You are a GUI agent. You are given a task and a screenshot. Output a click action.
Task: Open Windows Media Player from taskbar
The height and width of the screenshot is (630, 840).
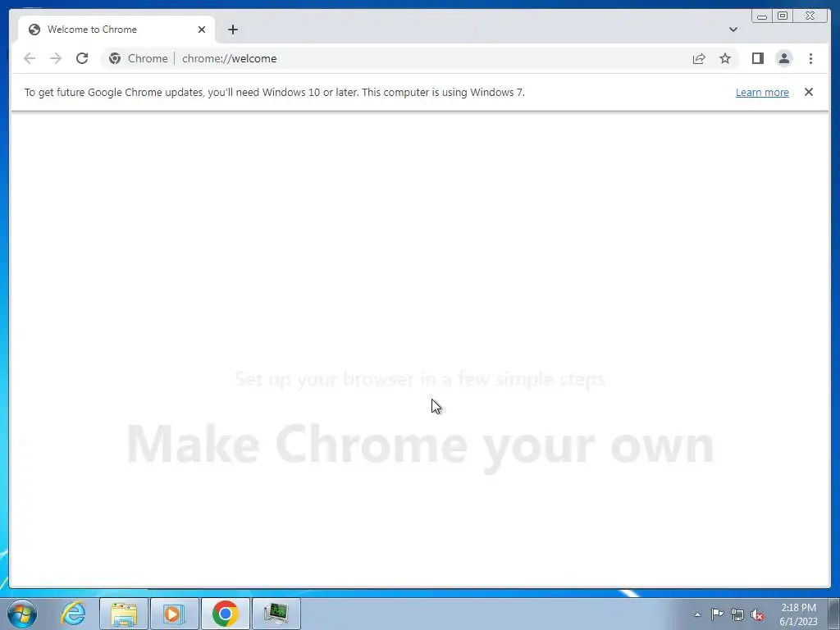174,614
